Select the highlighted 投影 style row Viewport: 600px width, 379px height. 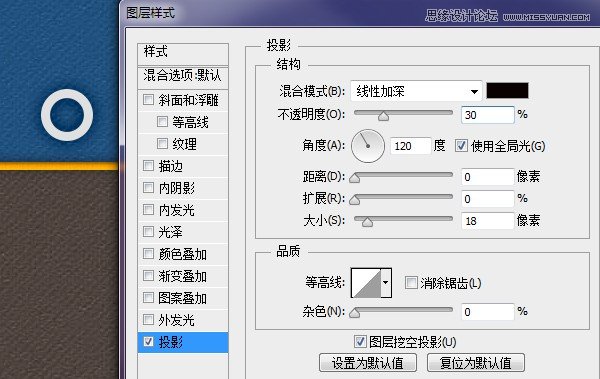pos(183,342)
